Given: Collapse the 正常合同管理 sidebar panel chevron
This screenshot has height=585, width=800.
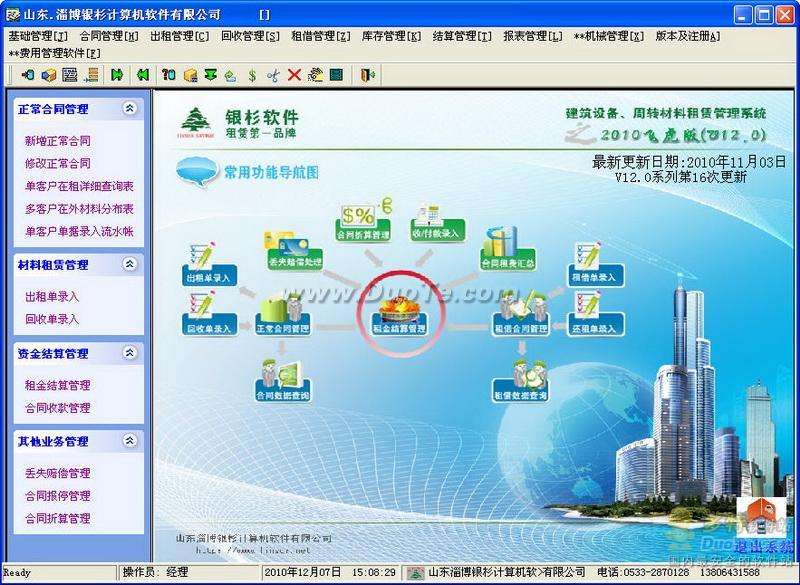Looking at the screenshot, I should [130, 108].
